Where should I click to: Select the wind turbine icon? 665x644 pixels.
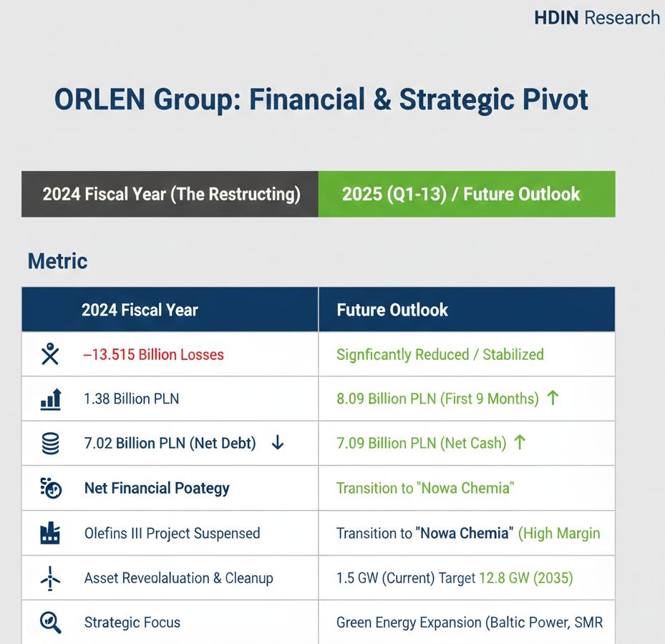[x=51, y=577]
